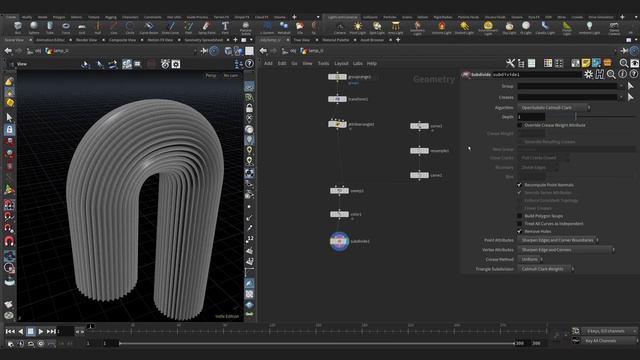Open the Persp camera menu in viewport
Image resolution: width=640 pixels, height=360 pixels.
point(211,76)
